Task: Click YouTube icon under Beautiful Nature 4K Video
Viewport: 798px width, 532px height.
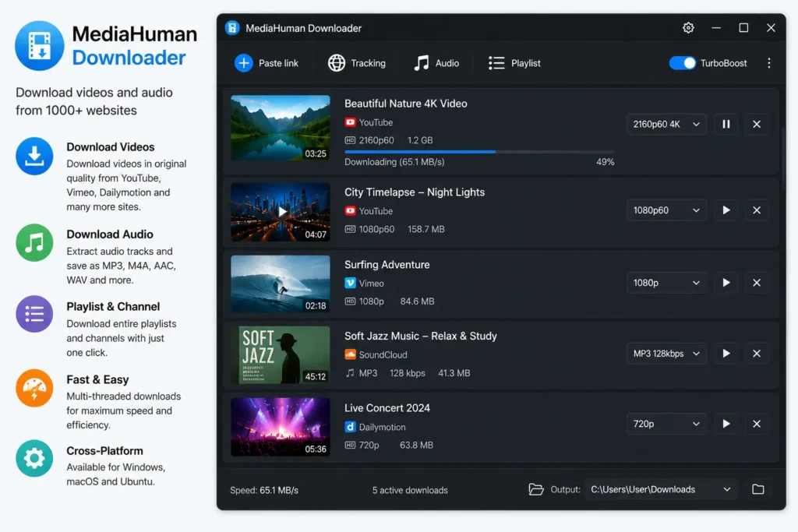Action: point(350,122)
